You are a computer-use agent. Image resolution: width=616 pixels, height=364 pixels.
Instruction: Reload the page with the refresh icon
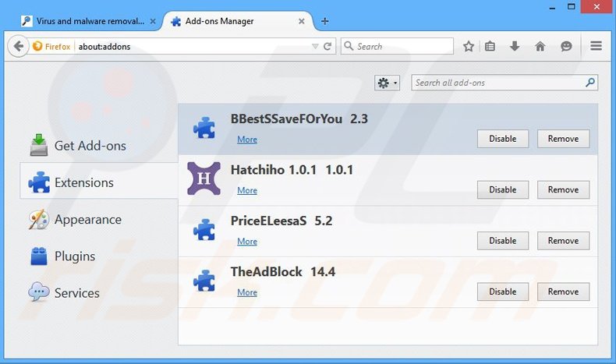[327, 46]
